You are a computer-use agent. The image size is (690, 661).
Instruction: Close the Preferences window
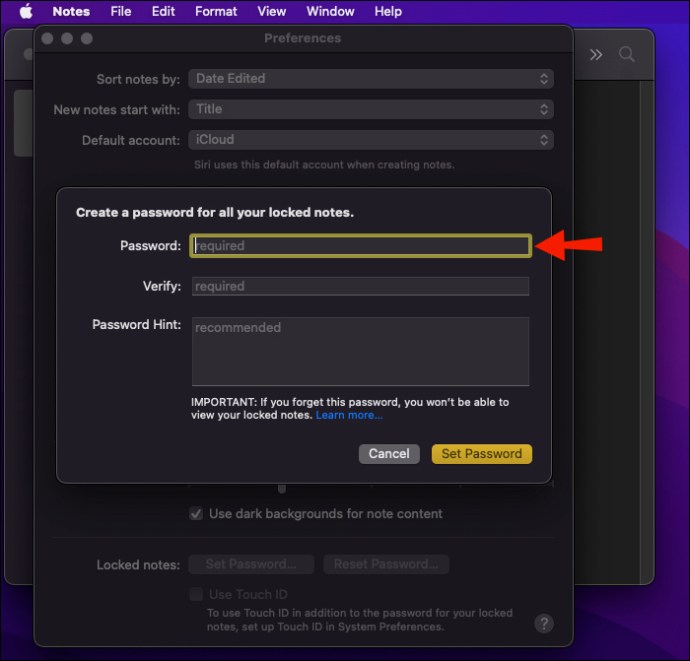click(47, 39)
